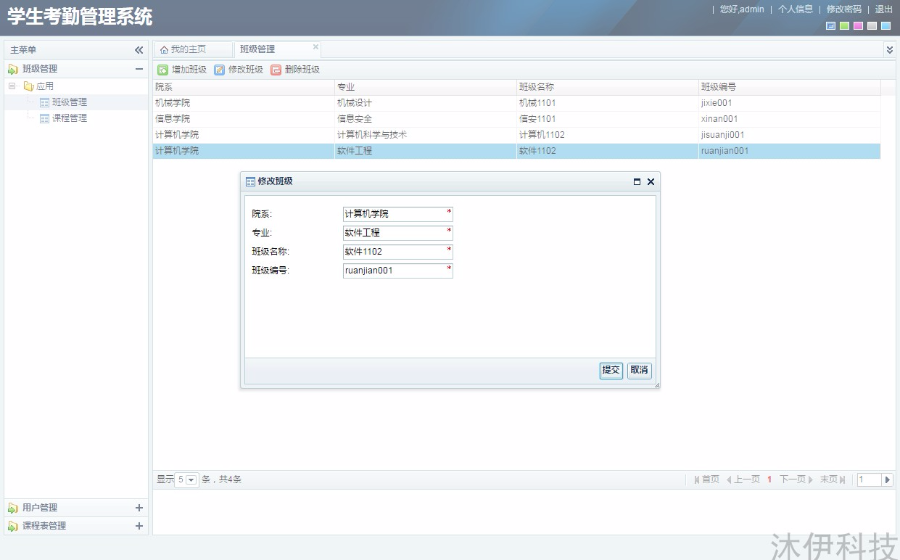
Task: Focus the 班级名称 input field
Action: (398, 252)
